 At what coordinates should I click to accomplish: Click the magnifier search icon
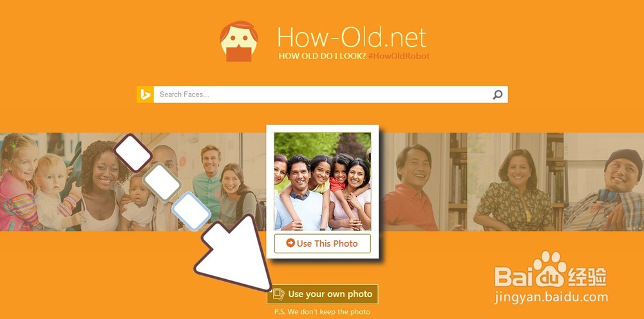pos(497,95)
